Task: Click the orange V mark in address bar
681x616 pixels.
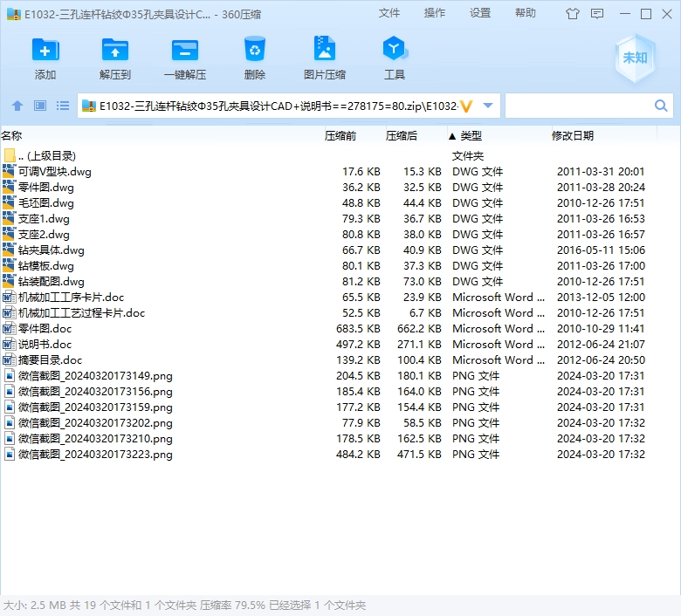Action: [465, 106]
